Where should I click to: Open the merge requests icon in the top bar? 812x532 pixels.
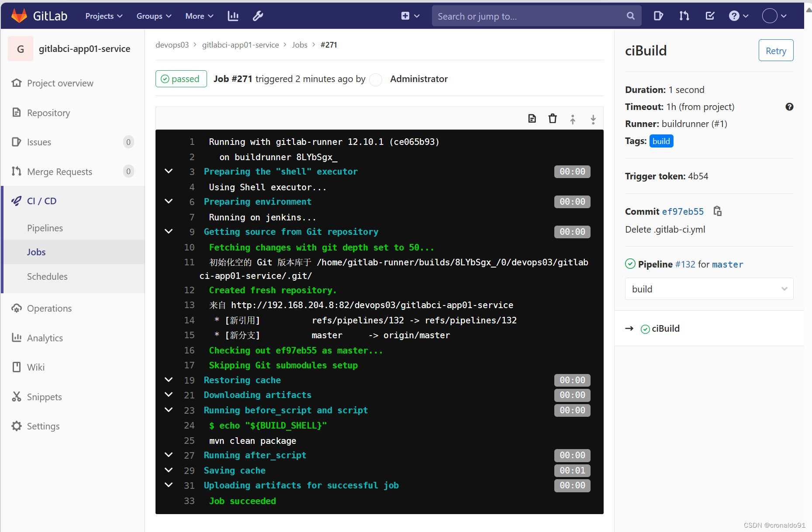pos(684,16)
